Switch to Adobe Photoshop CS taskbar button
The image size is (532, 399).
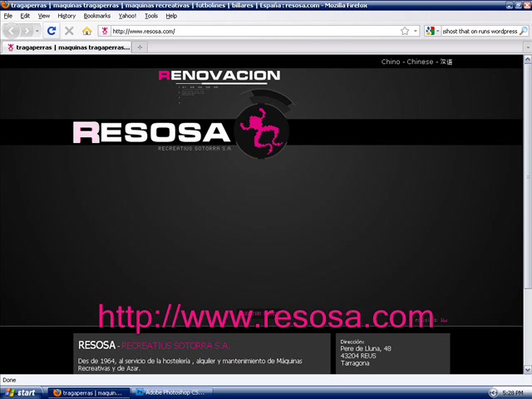pyautogui.click(x=172, y=393)
